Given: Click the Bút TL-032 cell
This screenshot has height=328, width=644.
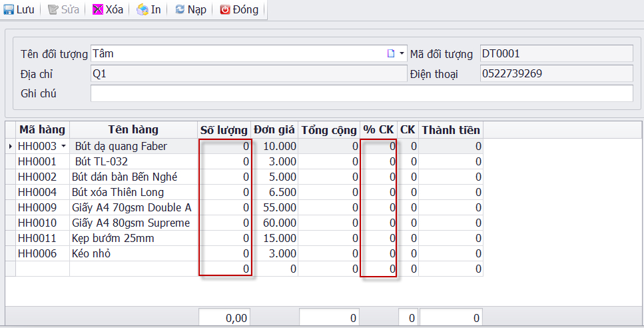Looking at the screenshot, I should pyautogui.click(x=133, y=161).
